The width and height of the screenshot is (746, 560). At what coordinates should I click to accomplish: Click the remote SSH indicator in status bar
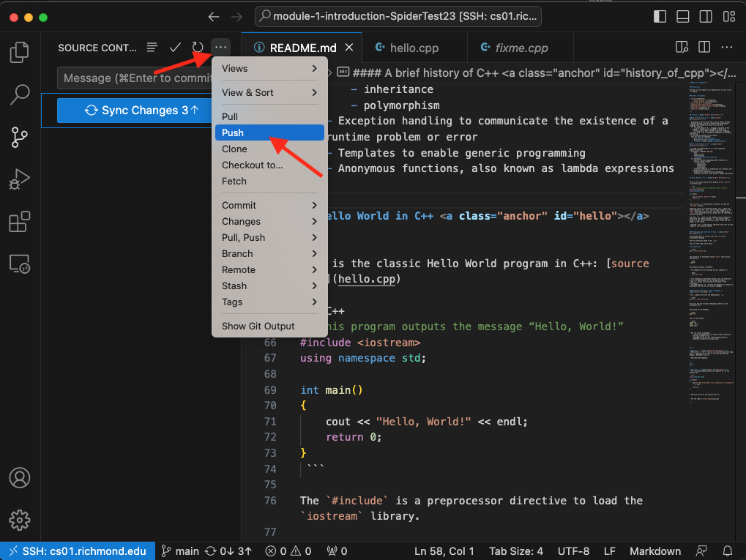coord(78,551)
